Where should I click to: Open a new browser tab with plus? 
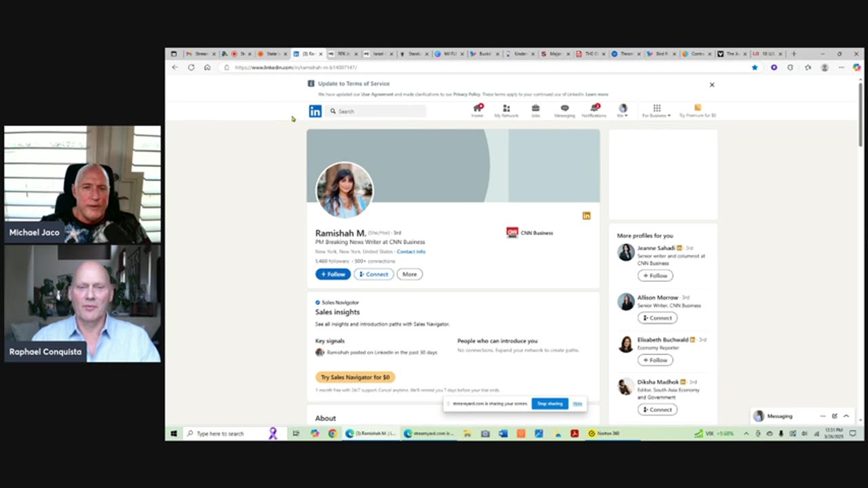tap(794, 54)
